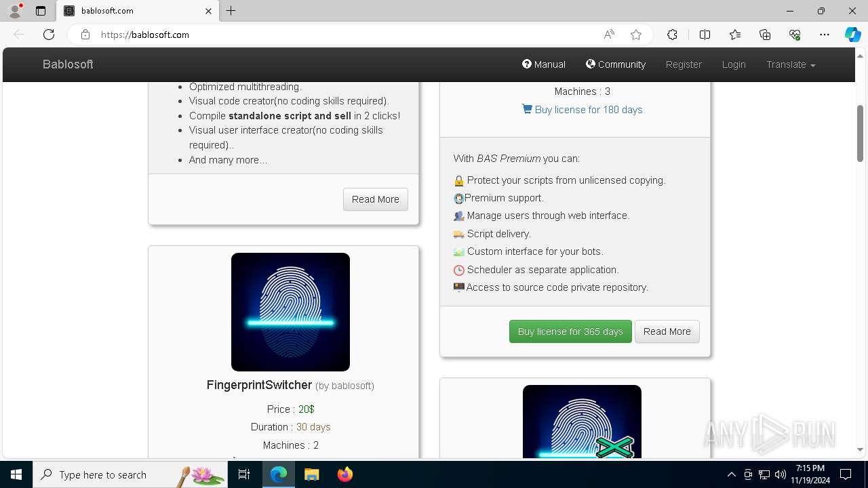
Task: Click the source code repository icon
Action: point(459,287)
